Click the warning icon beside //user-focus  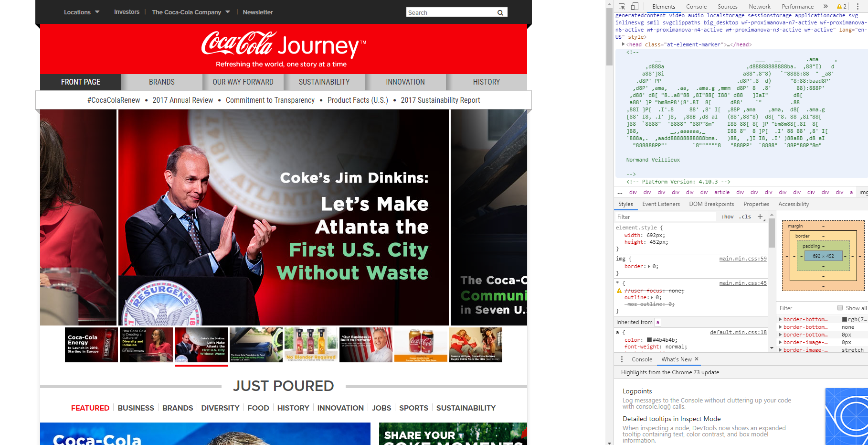[619, 291]
